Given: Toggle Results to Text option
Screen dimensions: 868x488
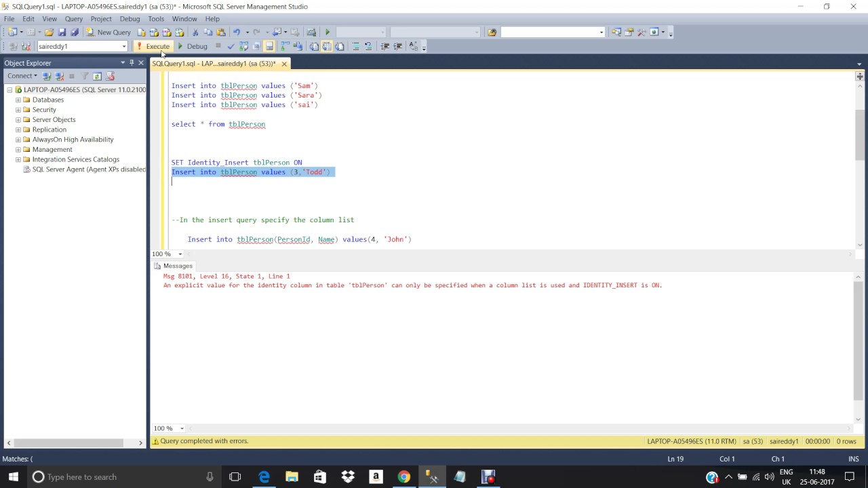Looking at the screenshot, I should [313, 46].
